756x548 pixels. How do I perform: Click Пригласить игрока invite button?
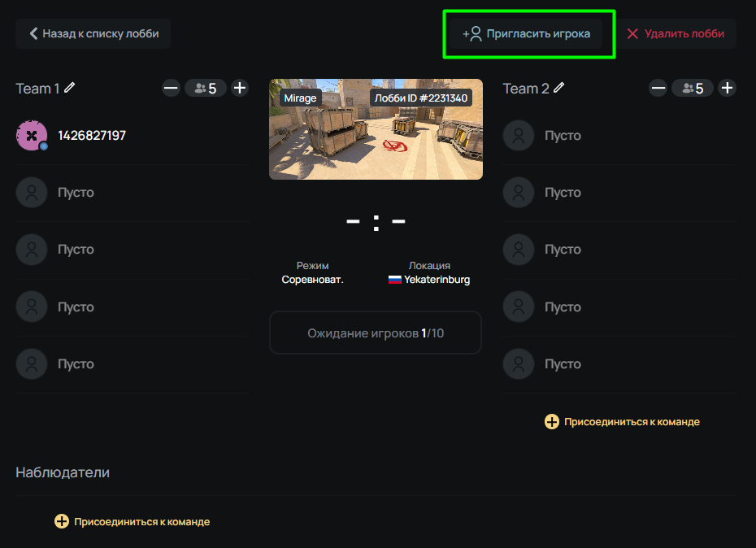[x=527, y=34]
